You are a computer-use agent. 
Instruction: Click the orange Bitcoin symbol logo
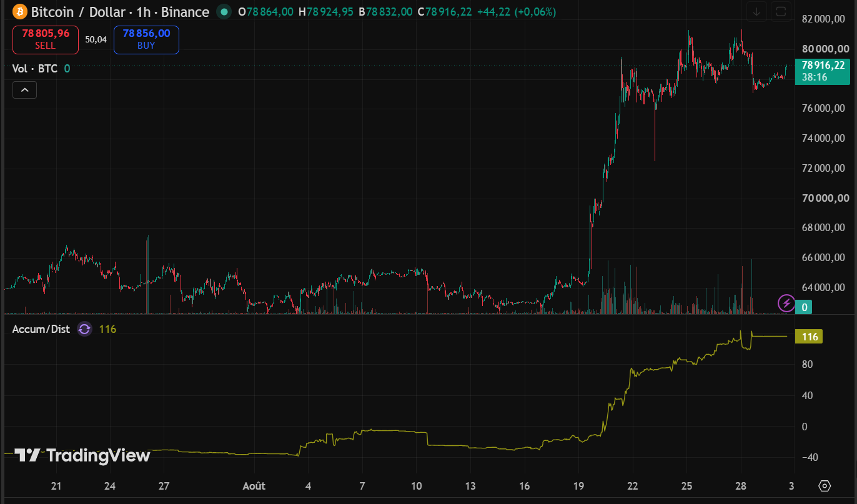tap(20, 12)
